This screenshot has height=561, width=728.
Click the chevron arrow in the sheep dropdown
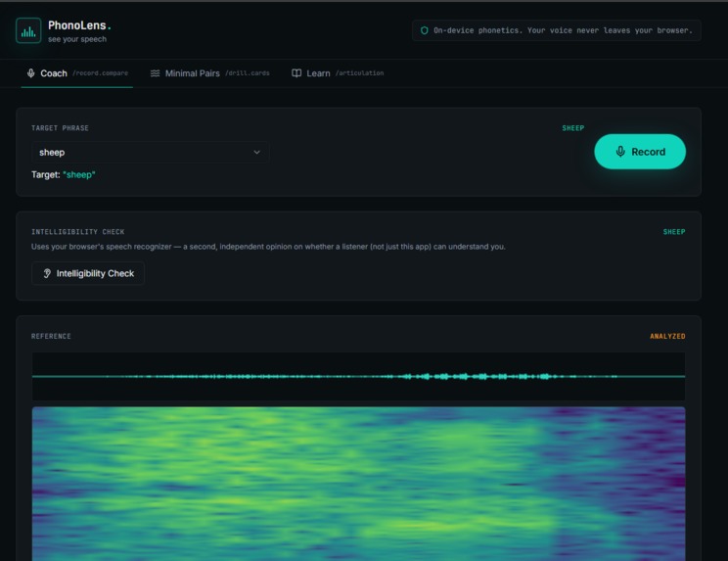point(256,153)
